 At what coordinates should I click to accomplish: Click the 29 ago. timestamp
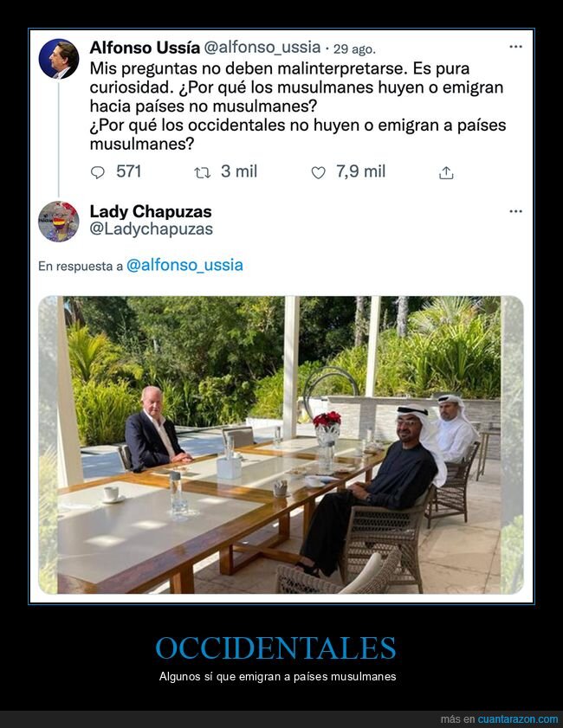tap(354, 48)
